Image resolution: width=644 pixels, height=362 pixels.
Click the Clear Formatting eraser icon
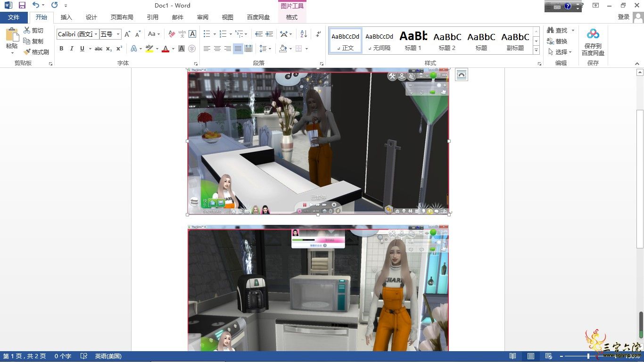(x=172, y=34)
